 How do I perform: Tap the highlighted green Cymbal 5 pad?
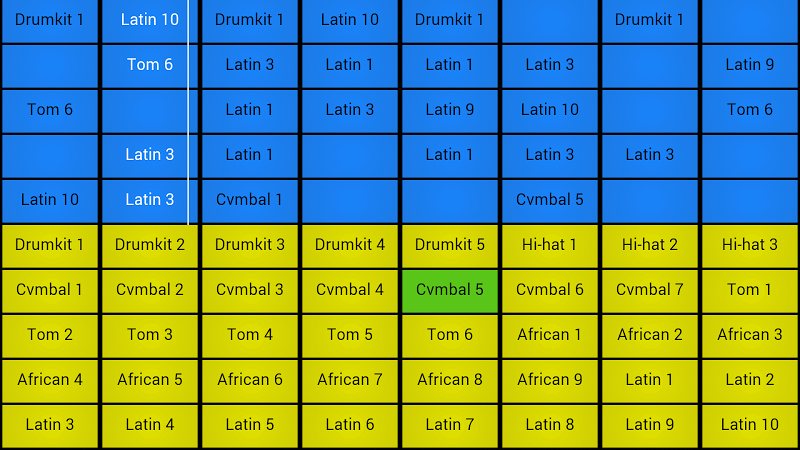coord(449,290)
